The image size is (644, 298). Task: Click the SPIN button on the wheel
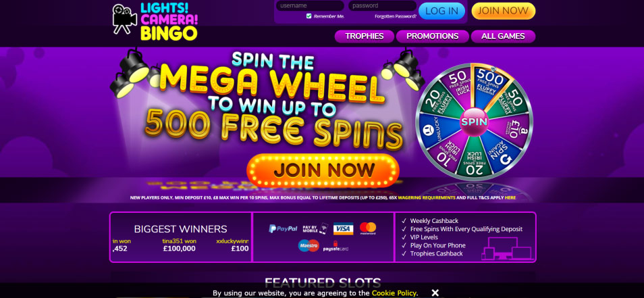(x=474, y=122)
